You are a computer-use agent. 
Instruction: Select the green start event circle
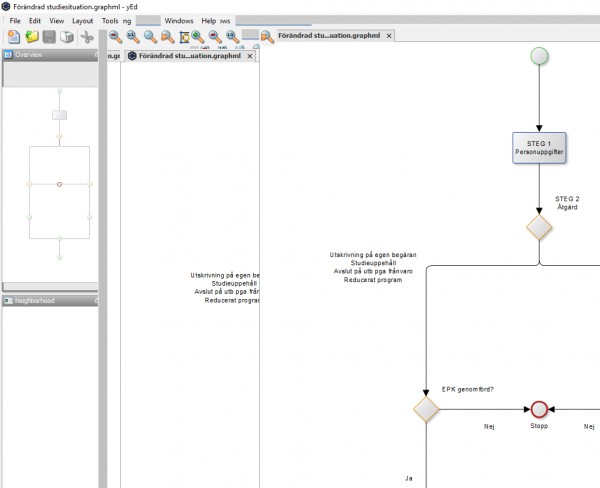[x=539, y=56]
